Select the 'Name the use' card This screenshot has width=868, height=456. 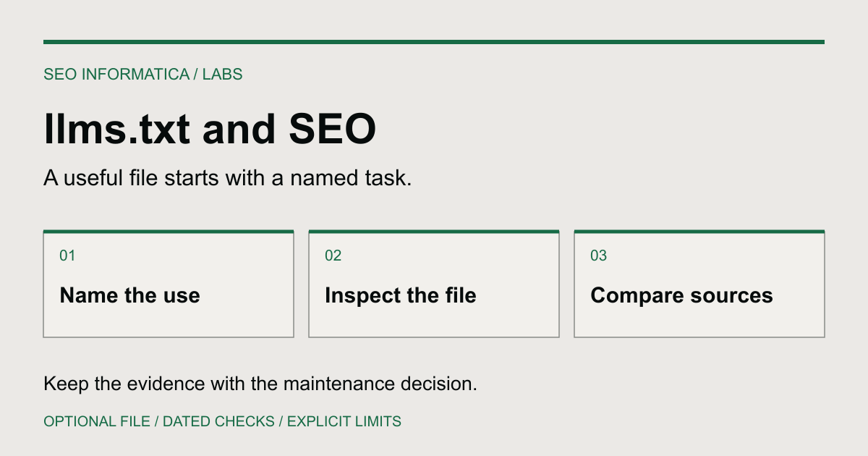pos(169,284)
